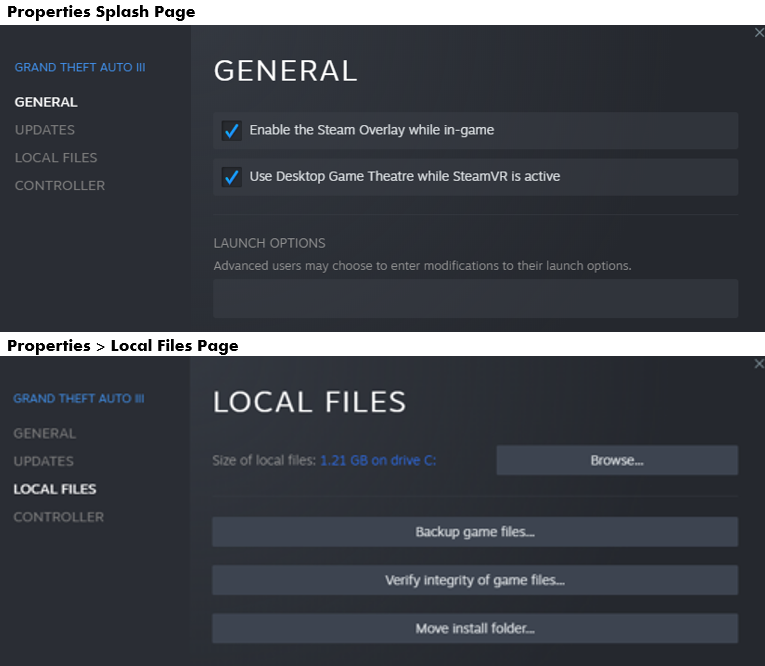Image resolution: width=765 pixels, height=666 pixels.
Task: Select the highlighted Local Files tab in lower sidebar
Action: (x=55, y=490)
